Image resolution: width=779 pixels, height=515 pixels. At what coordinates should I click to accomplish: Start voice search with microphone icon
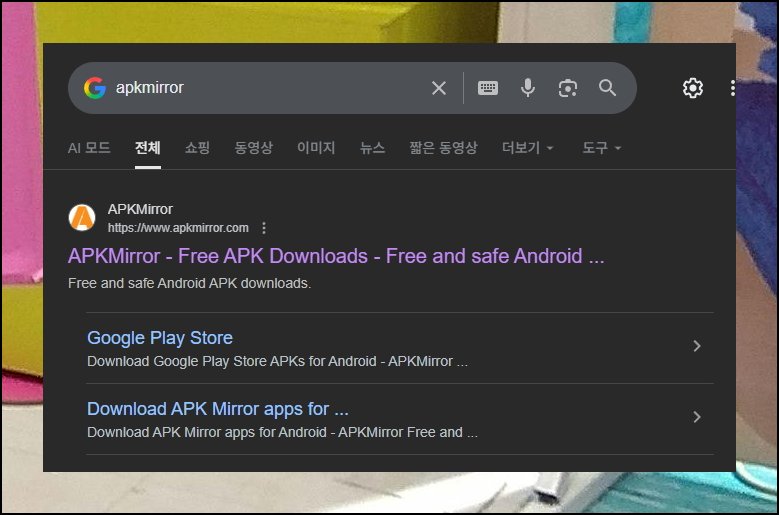[528, 88]
